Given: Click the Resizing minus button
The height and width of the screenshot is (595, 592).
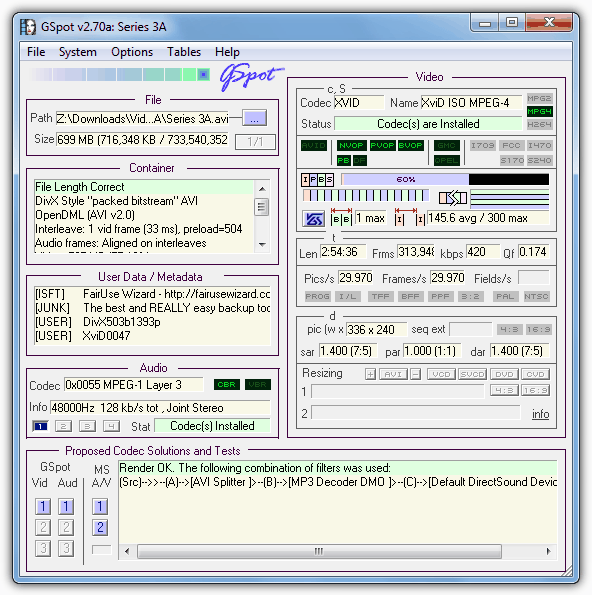Looking at the screenshot, I should click(416, 374).
